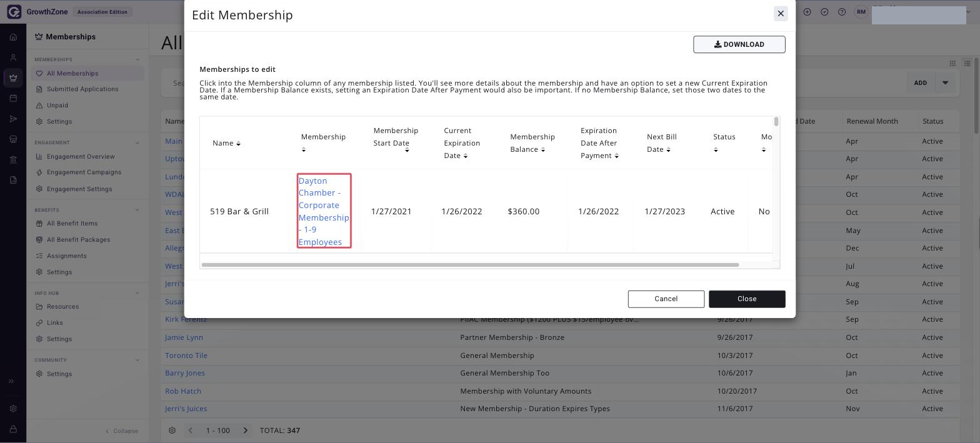Switch to list view icon

tap(967, 63)
